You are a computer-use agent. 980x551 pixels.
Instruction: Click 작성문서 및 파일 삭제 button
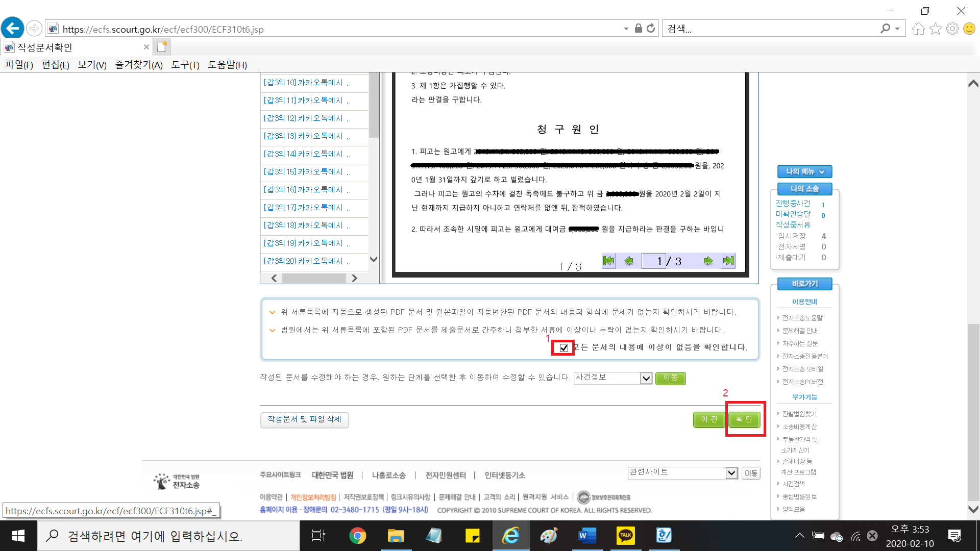(x=304, y=419)
